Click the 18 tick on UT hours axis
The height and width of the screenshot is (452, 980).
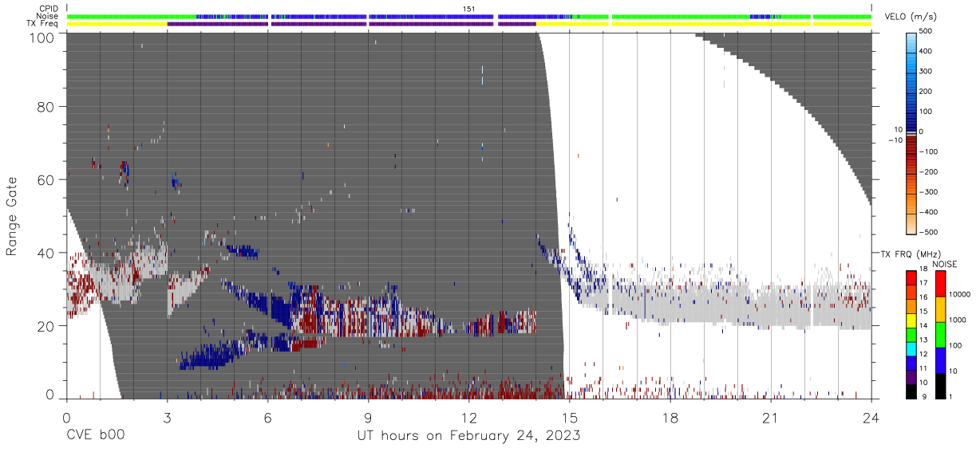click(670, 418)
